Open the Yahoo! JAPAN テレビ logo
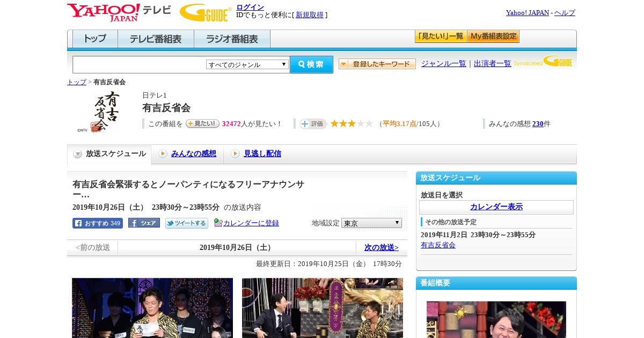 119,12
